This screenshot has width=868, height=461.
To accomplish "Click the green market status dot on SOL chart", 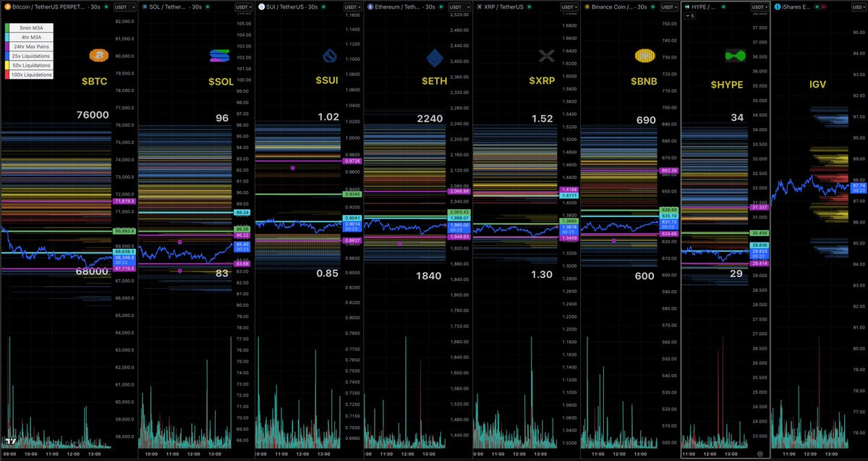I will [208, 7].
